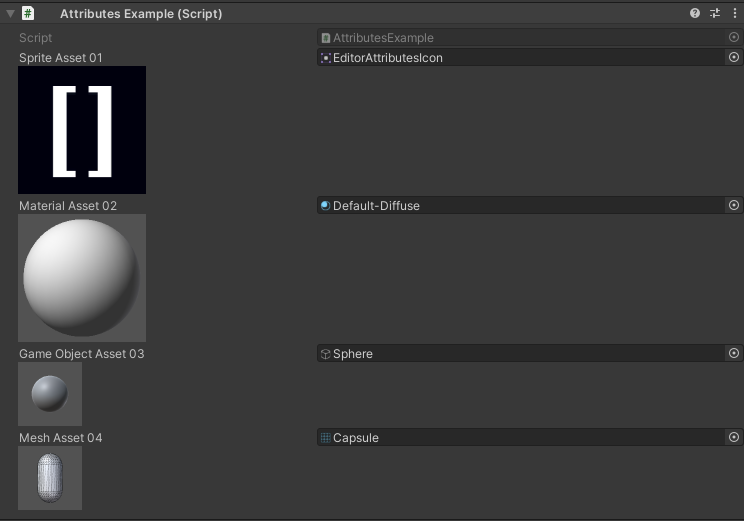Open object picker for Mesh Asset 04

(x=734, y=437)
